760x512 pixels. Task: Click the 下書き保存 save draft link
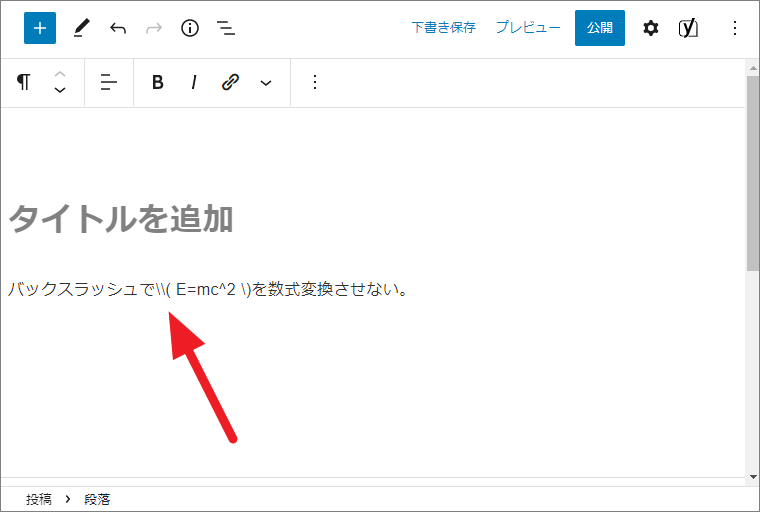point(443,28)
